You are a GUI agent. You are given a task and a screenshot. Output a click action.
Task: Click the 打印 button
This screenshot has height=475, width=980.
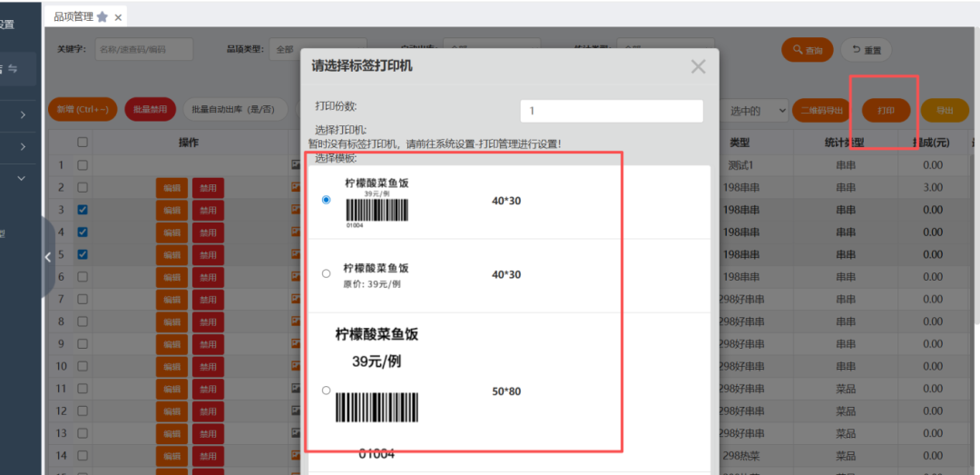pyautogui.click(x=886, y=111)
